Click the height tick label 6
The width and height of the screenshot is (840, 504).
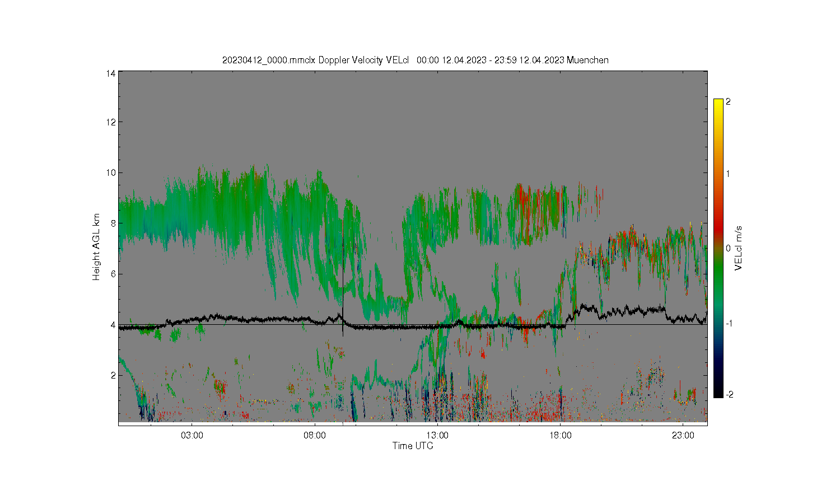pos(113,274)
